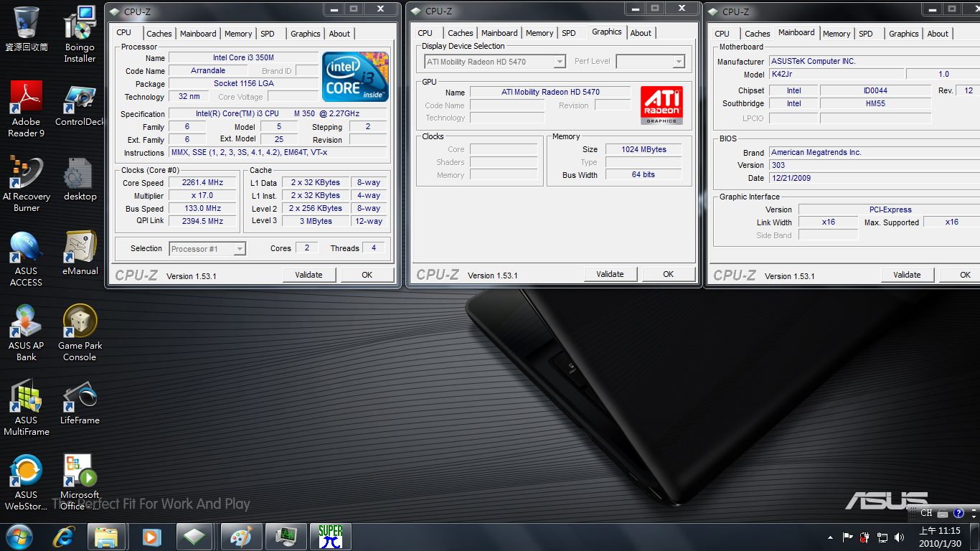This screenshot has width=980, height=551.
Task: Click Validate in the right CPU-Z window
Action: coord(908,275)
